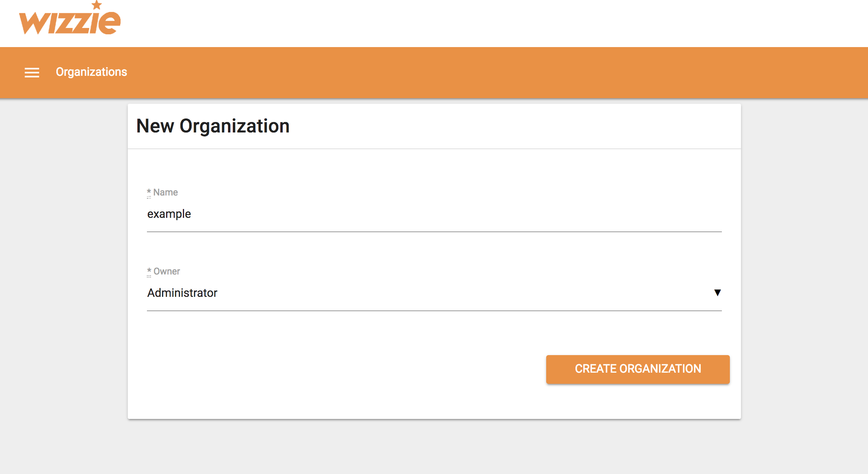
Task: Open the hamburger navigation menu
Action: click(x=32, y=72)
